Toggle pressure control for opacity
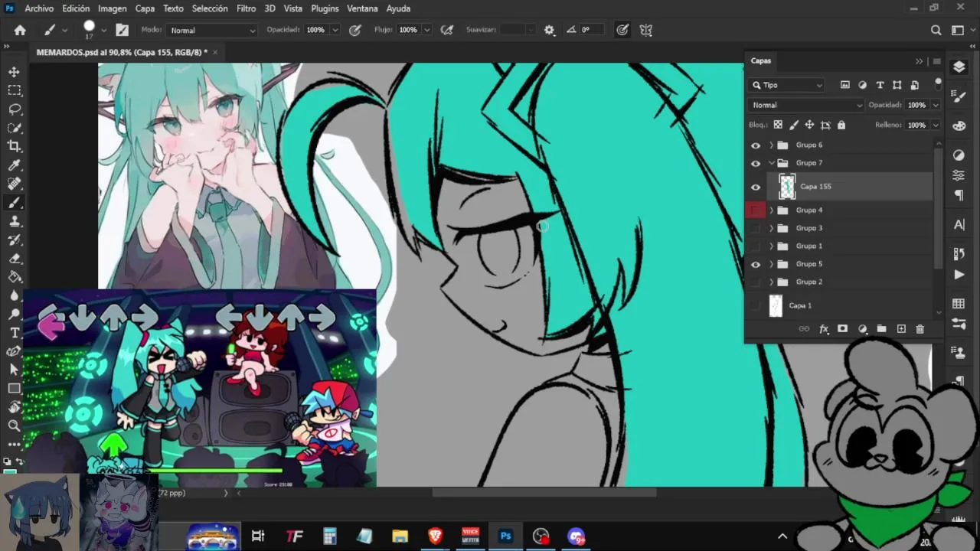Viewport: 980px width, 551px height. [x=355, y=30]
